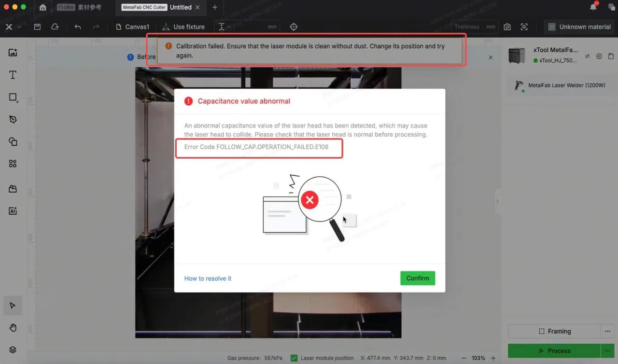Click the crosshair positioning icon

pos(294,27)
